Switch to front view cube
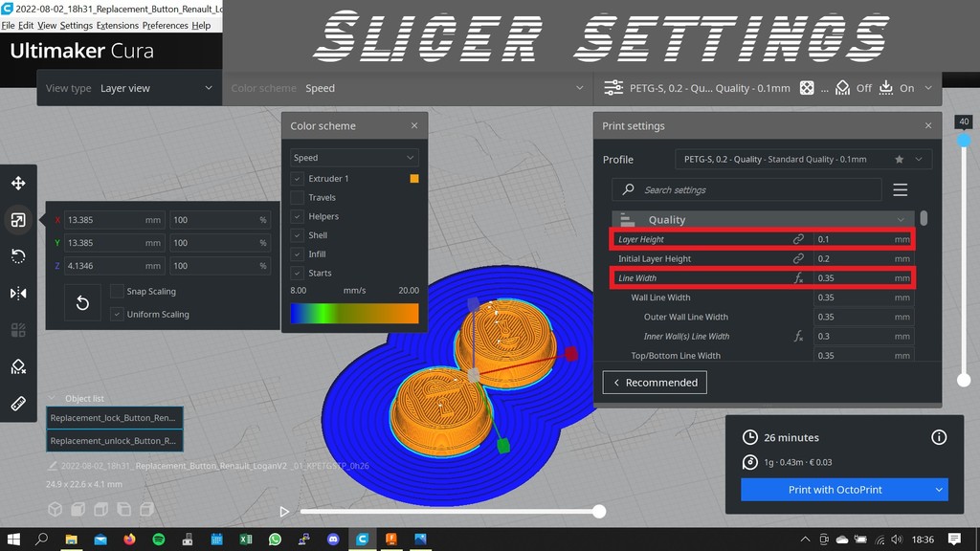The width and height of the screenshot is (980, 551). tap(78, 509)
